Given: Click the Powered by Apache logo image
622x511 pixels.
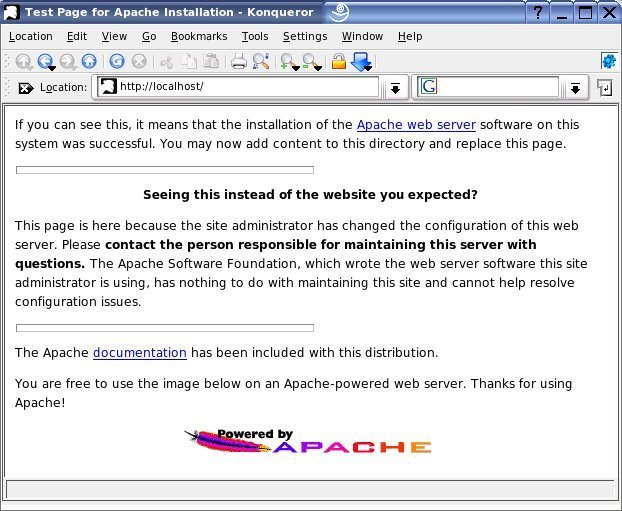Looking at the screenshot, I should 308,441.
